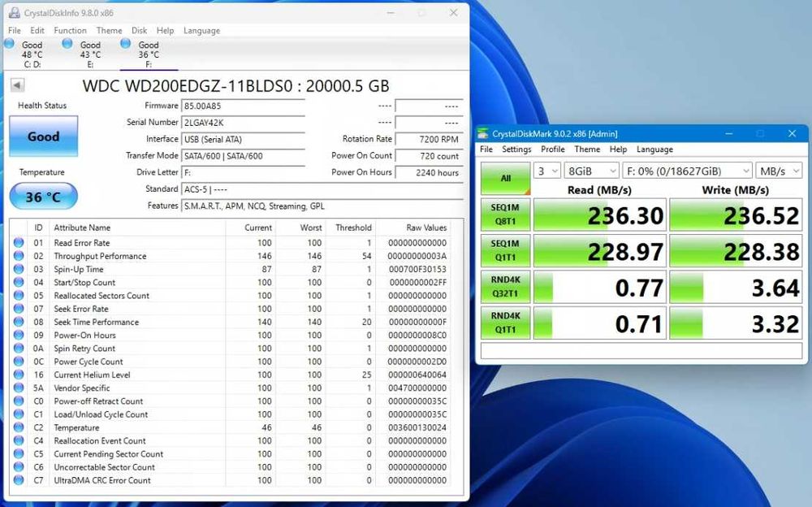Viewport: 812px width, 507px height.
Task: Click status orb for Power Cycle Count
Action: pos(19,362)
